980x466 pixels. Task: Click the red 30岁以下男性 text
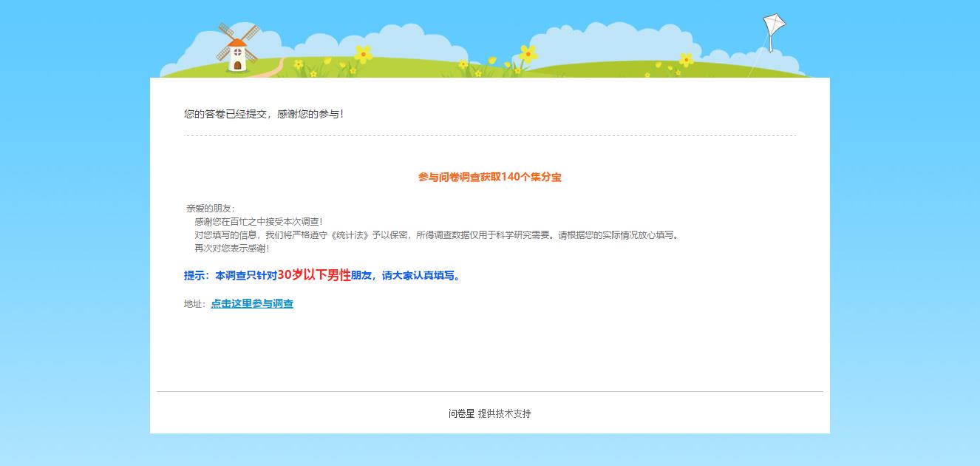(313, 275)
